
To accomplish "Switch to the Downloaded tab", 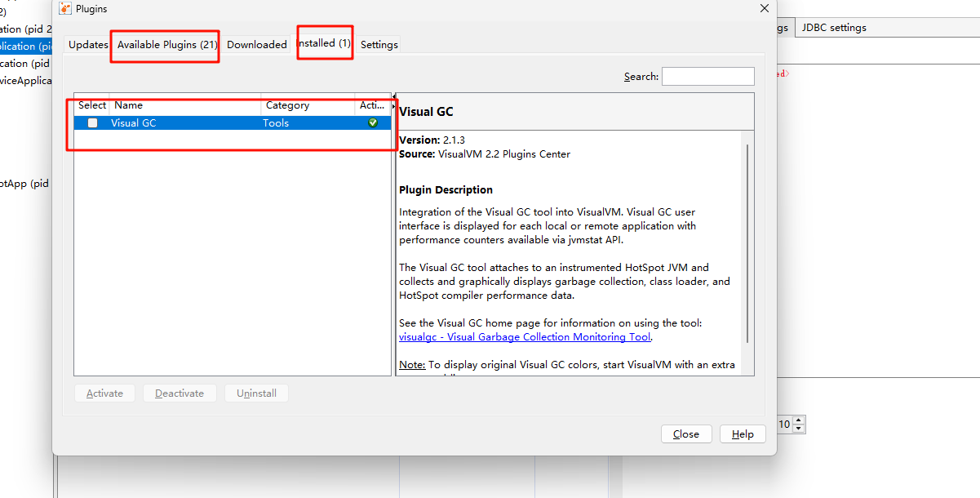I will click(257, 45).
